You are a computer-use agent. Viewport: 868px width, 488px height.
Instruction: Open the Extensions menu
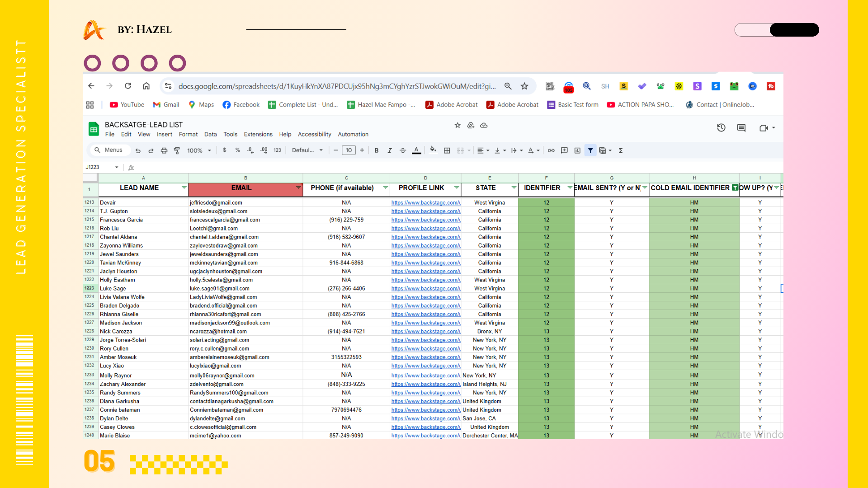point(258,134)
